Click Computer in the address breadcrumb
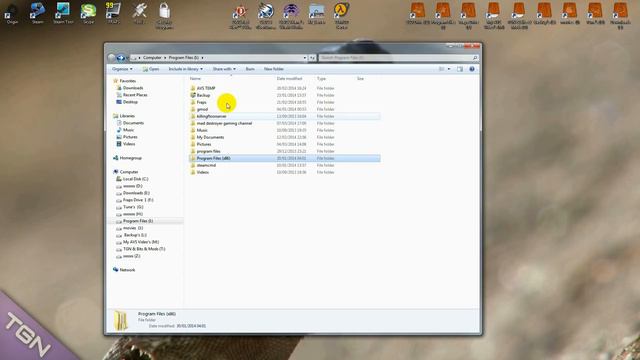 [x=152, y=58]
